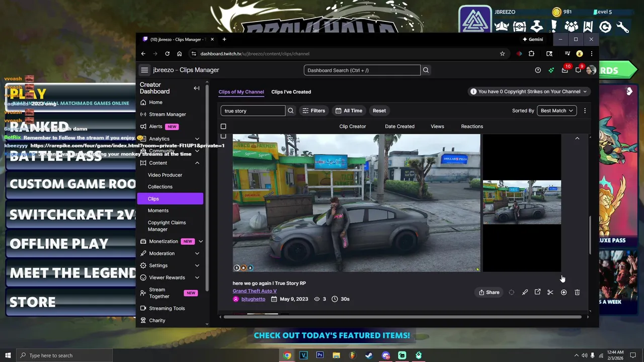Open Video Producer in the sidebar
The height and width of the screenshot is (362, 644).
point(165,175)
